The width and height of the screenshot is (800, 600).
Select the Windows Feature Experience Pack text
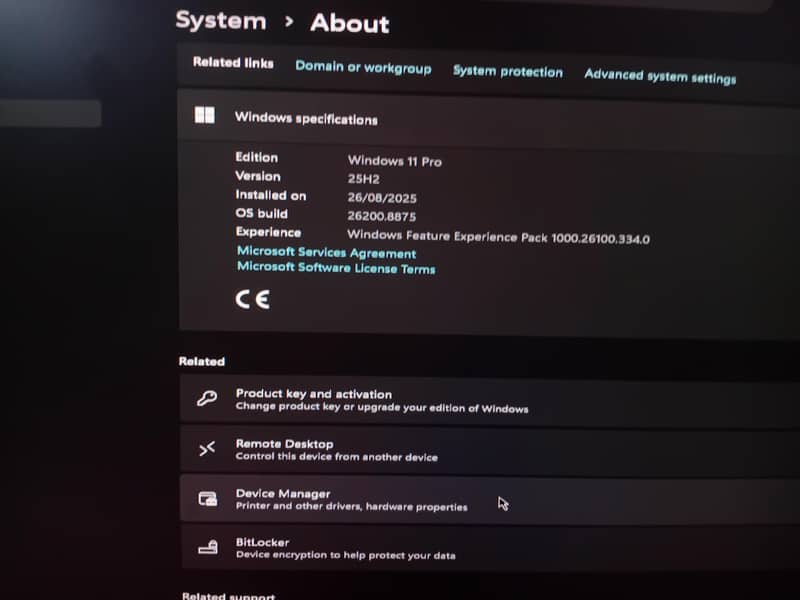click(498, 237)
